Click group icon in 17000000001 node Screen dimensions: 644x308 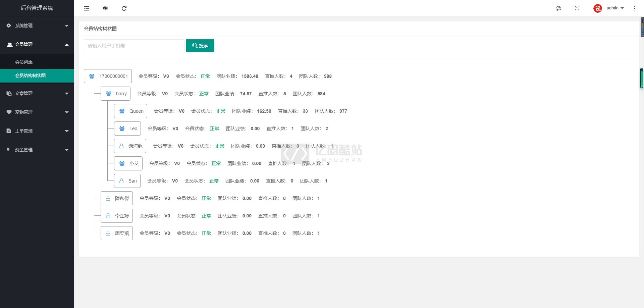pos(92,76)
